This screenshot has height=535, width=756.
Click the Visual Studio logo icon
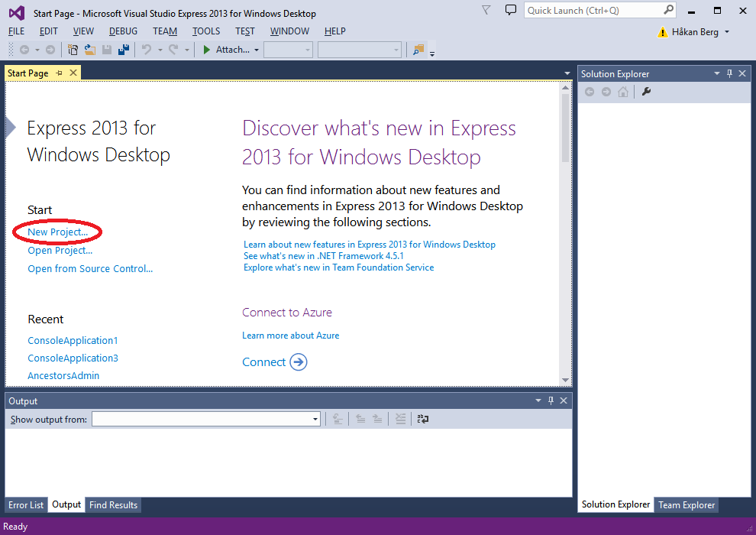tap(17, 13)
